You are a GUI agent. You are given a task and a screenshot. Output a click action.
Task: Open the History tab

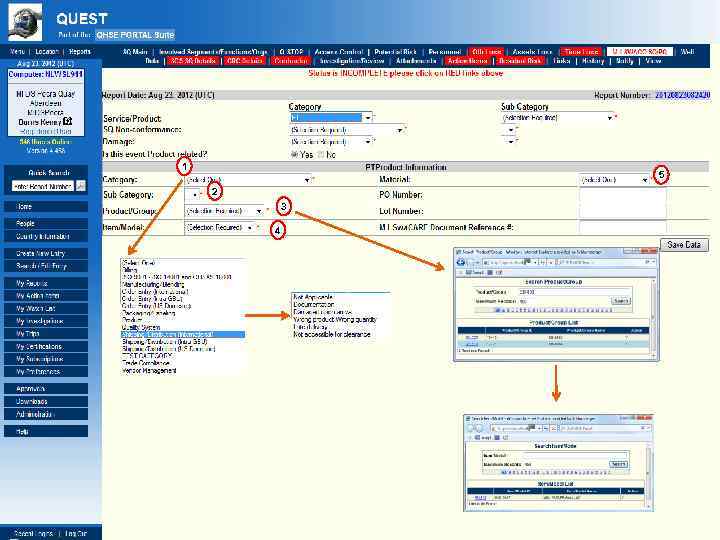tap(593, 61)
